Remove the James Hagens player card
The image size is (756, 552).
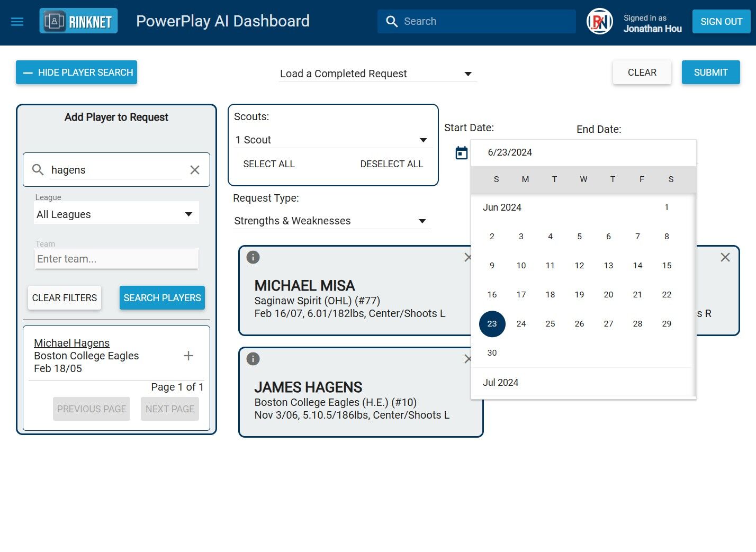pos(468,359)
